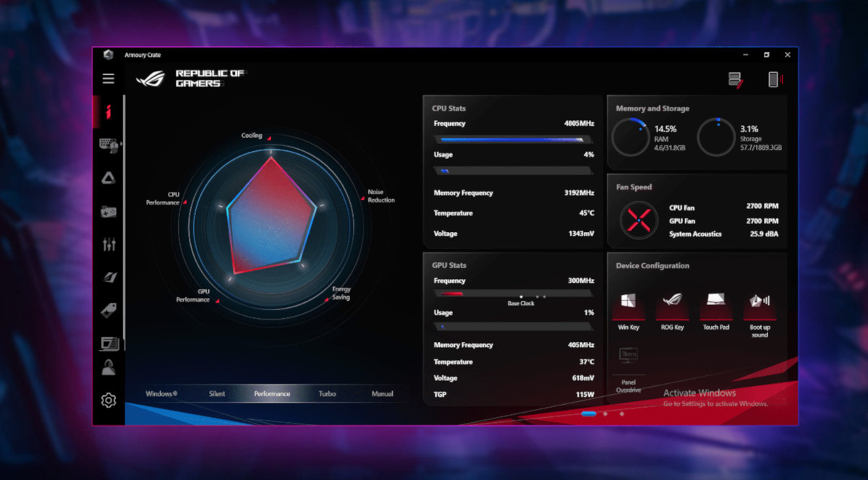Viewport: 868px width, 480px height.
Task: Go to the second dashboard page dot
Action: [x=605, y=414]
